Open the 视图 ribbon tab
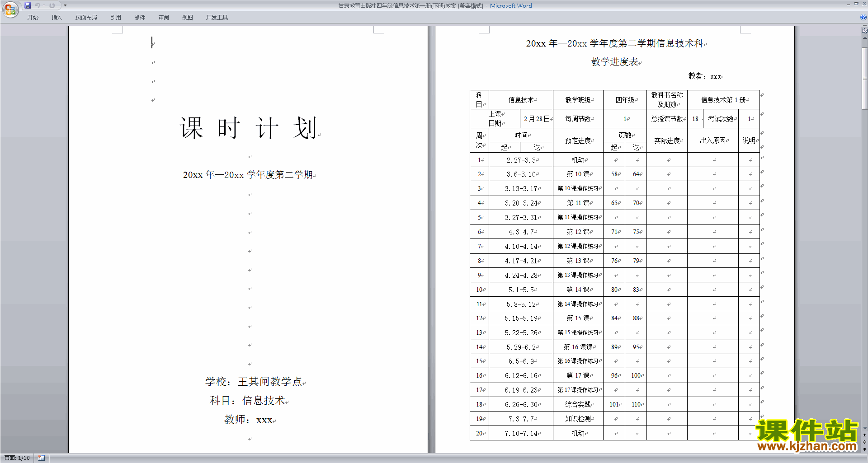868x463 pixels. pyautogui.click(x=188, y=18)
